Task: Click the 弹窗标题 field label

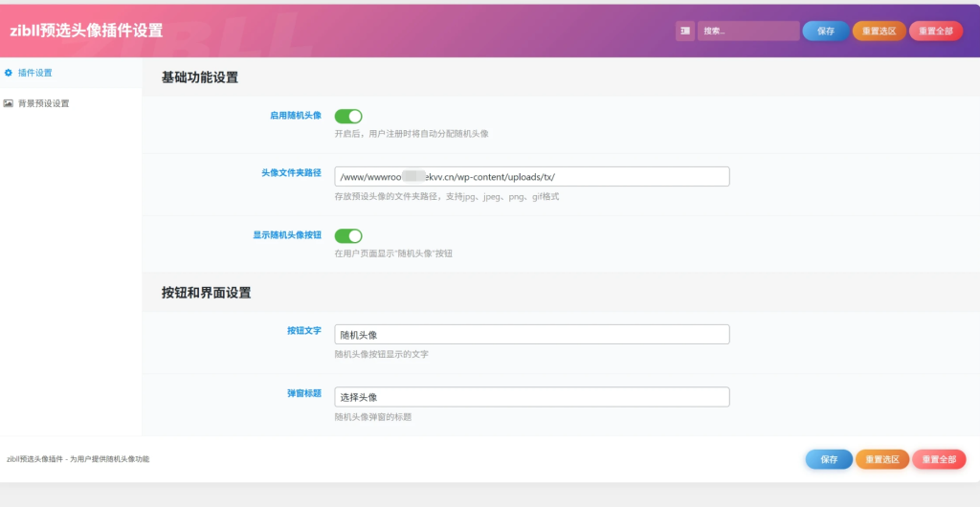Action: click(304, 393)
